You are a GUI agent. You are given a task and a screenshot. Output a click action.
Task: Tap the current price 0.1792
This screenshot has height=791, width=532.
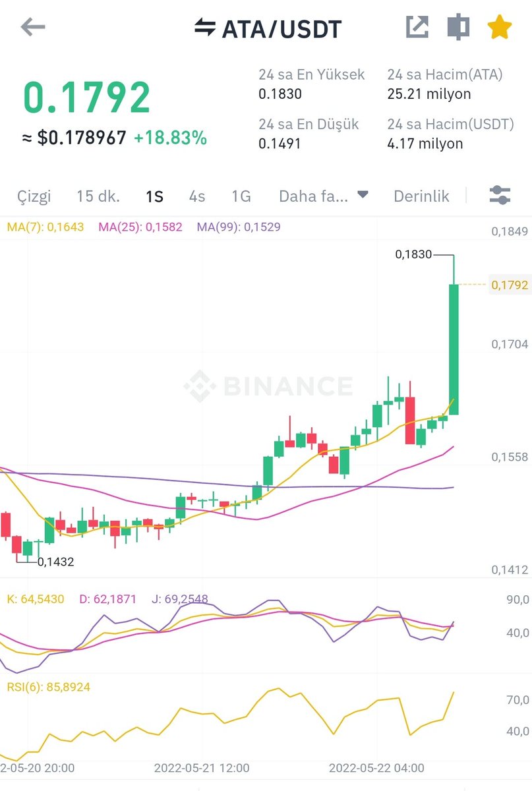(87, 98)
